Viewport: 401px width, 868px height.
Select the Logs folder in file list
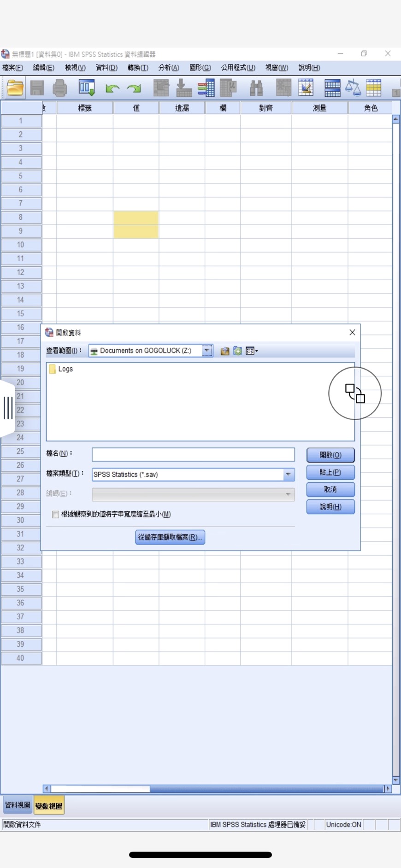tap(61, 369)
